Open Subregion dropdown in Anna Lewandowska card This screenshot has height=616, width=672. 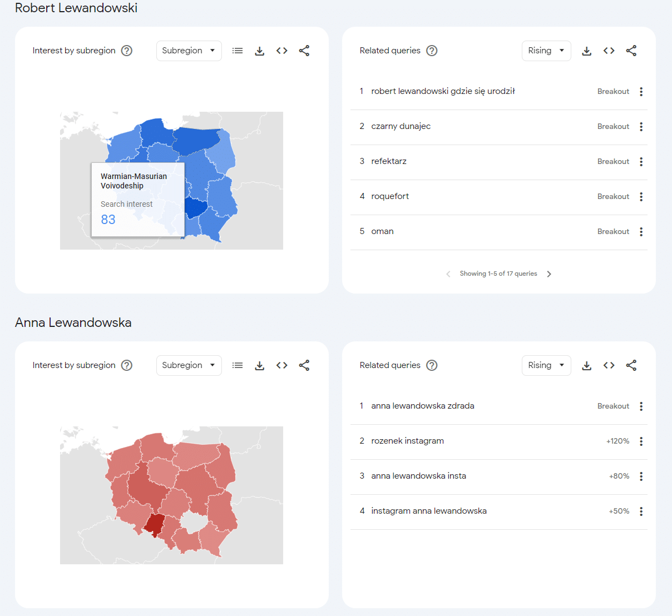pyautogui.click(x=189, y=365)
